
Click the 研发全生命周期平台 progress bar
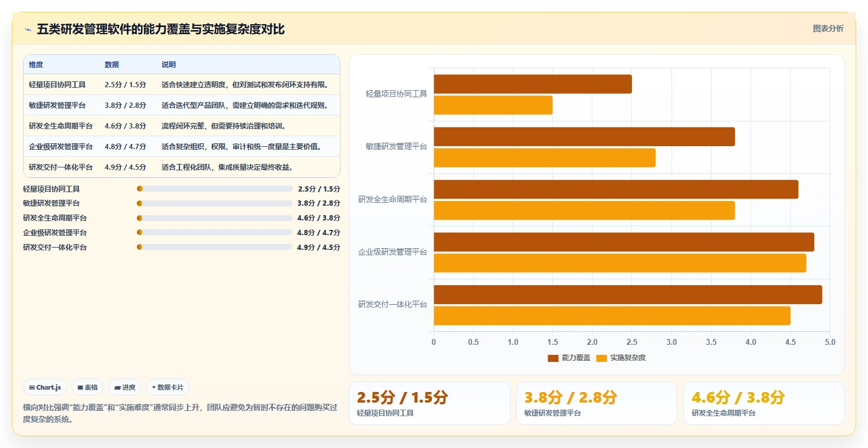(x=215, y=218)
